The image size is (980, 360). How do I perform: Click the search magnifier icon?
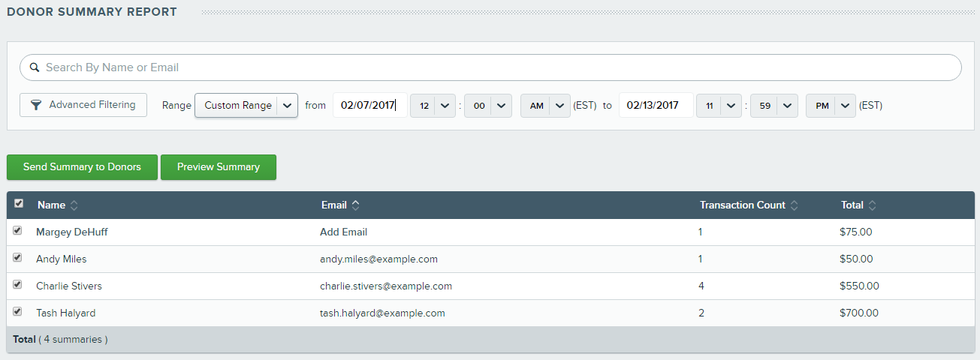point(35,67)
